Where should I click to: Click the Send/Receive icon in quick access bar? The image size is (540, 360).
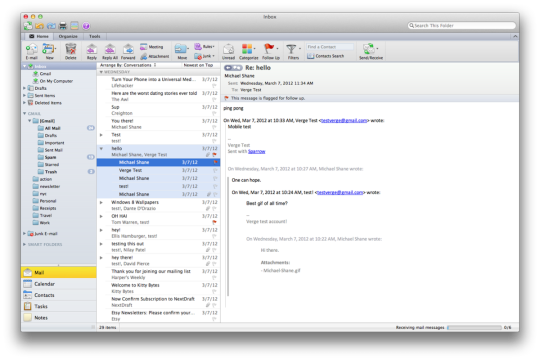[x=28, y=26]
